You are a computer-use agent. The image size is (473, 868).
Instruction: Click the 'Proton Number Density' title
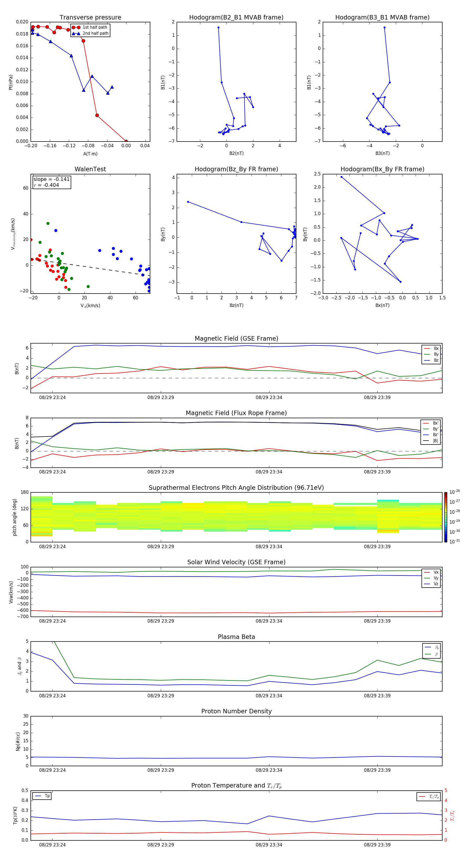pyautogui.click(x=236, y=711)
